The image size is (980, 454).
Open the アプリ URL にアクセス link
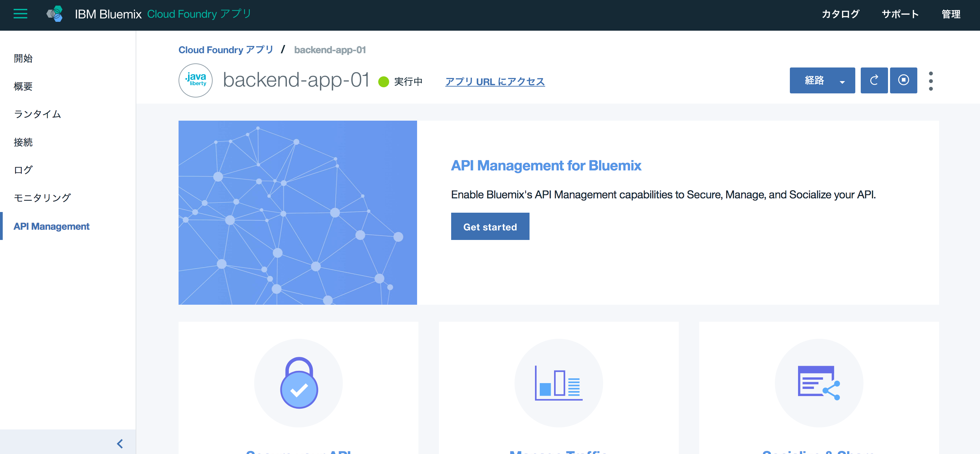tap(494, 81)
